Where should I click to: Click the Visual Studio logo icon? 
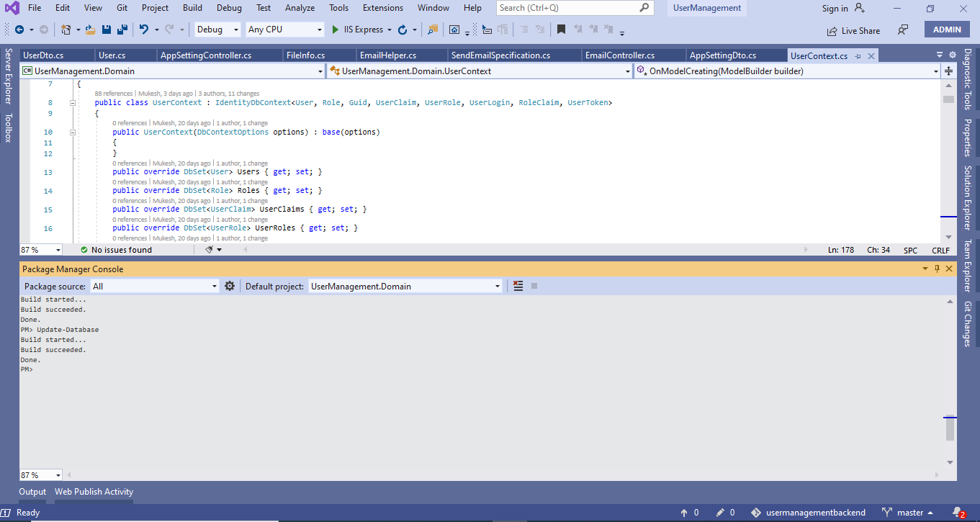pos(12,8)
